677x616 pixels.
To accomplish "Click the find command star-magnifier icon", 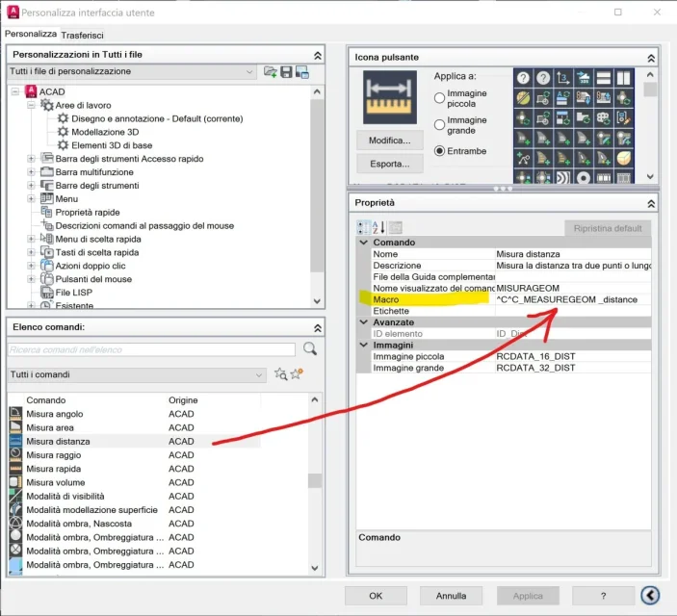I will [280, 373].
